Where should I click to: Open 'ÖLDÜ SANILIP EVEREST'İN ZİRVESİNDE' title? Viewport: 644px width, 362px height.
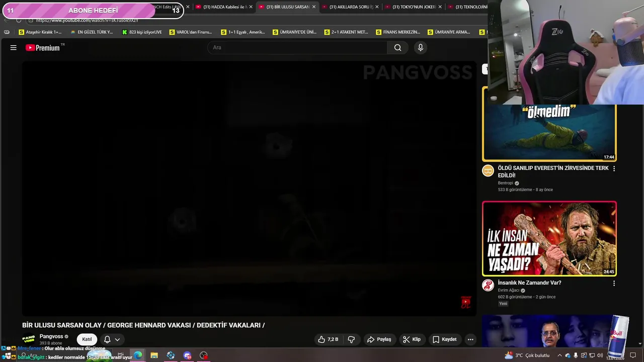pos(553,171)
